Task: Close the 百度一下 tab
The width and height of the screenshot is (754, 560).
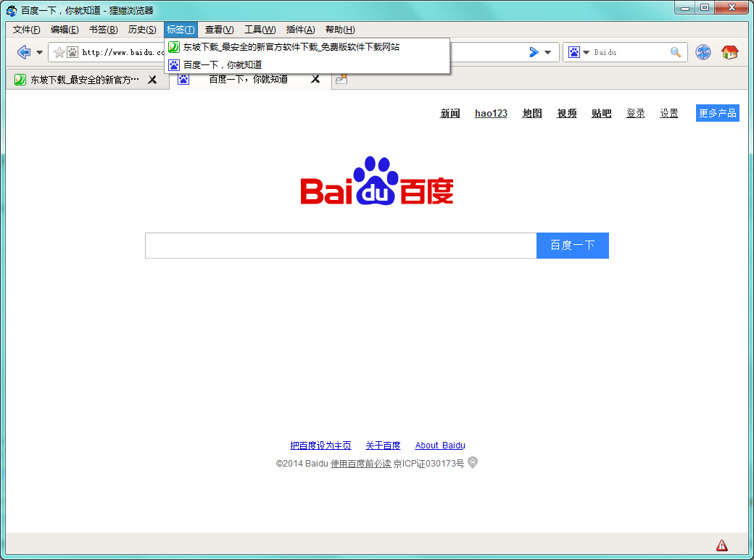Action: click(x=315, y=79)
